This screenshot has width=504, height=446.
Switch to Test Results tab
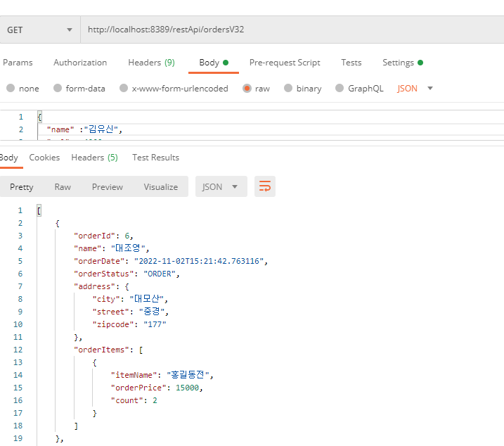coord(155,158)
